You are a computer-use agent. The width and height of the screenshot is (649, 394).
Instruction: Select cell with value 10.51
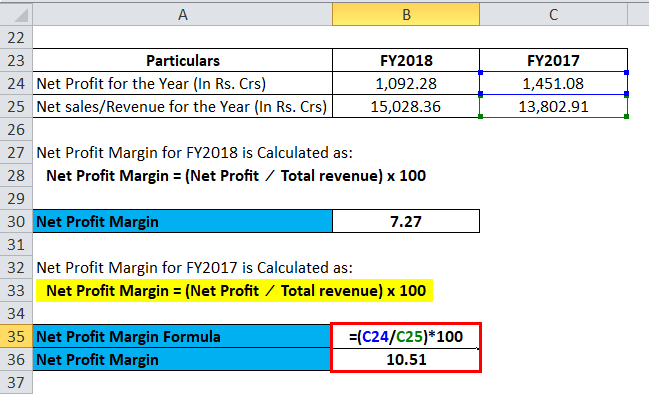(x=406, y=359)
